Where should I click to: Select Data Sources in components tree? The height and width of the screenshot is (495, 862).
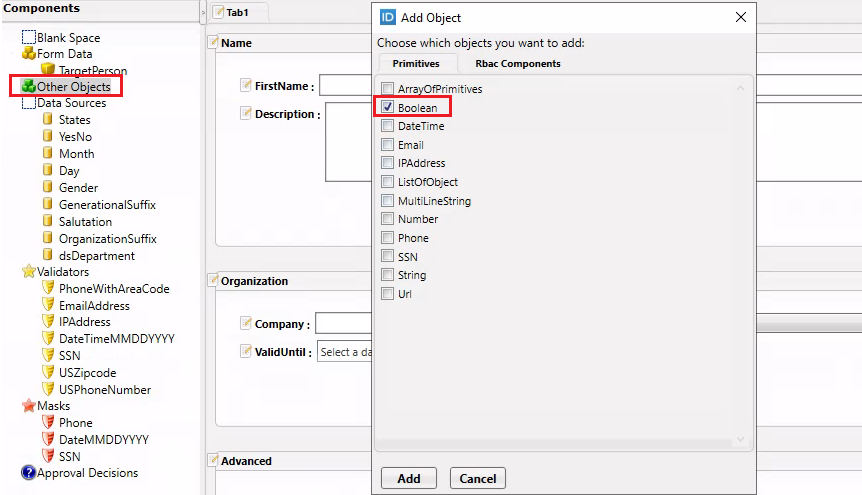(71, 103)
